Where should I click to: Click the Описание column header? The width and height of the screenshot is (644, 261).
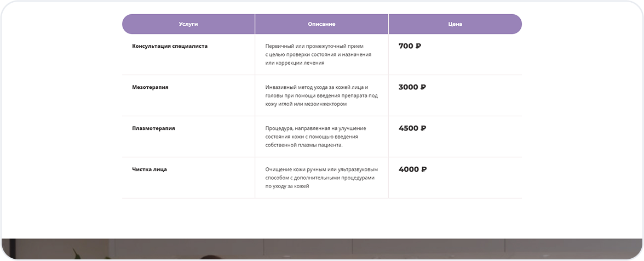tap(321, 24)
